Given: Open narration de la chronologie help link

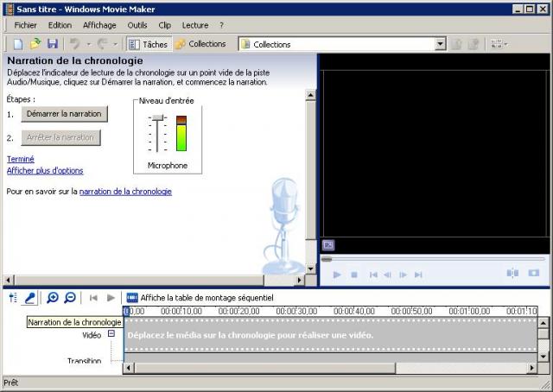Looking at the screenshot, I should pos(125,192).
